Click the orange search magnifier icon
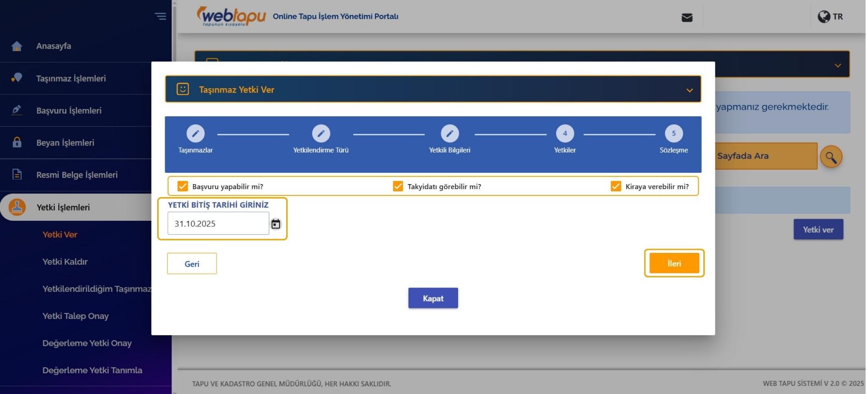 831,156
